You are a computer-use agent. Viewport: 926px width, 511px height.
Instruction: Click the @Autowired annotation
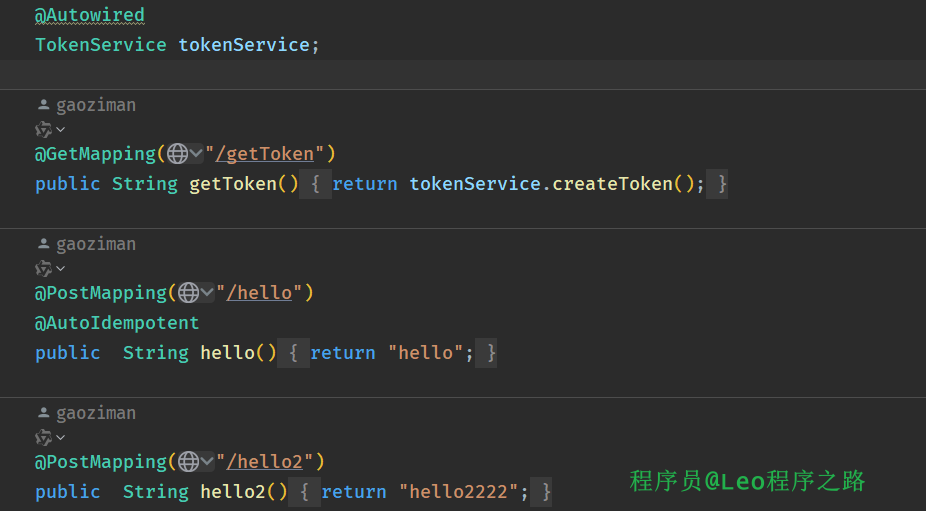click(90, 15)
